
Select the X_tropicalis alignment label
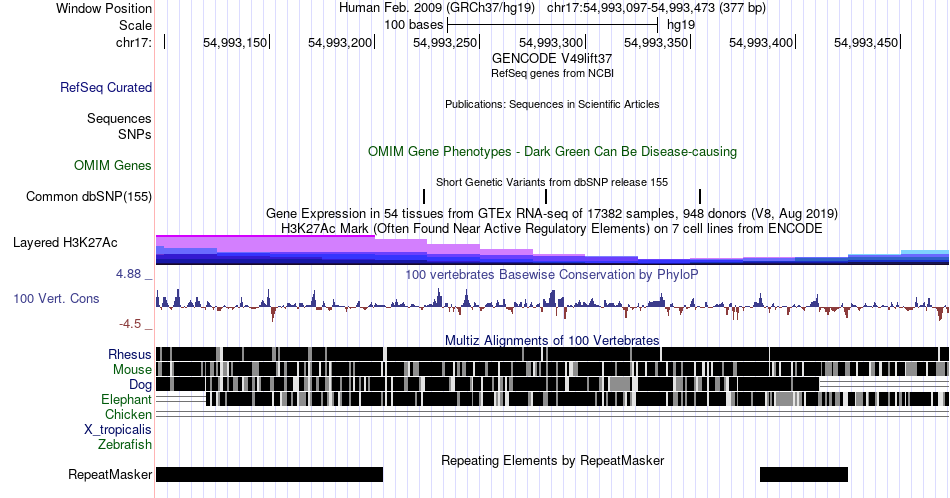coord(118,430)
